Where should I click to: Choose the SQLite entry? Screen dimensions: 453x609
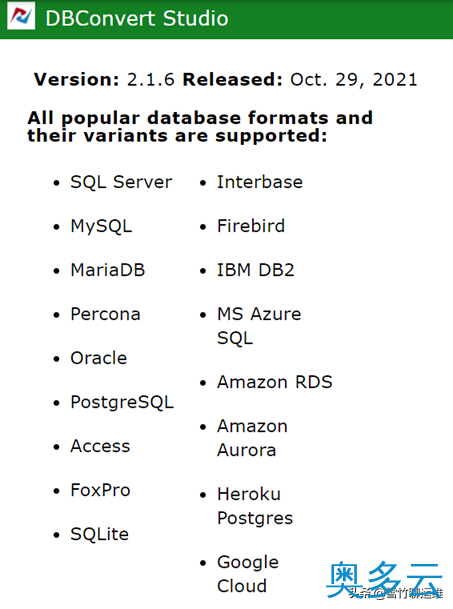99,534
